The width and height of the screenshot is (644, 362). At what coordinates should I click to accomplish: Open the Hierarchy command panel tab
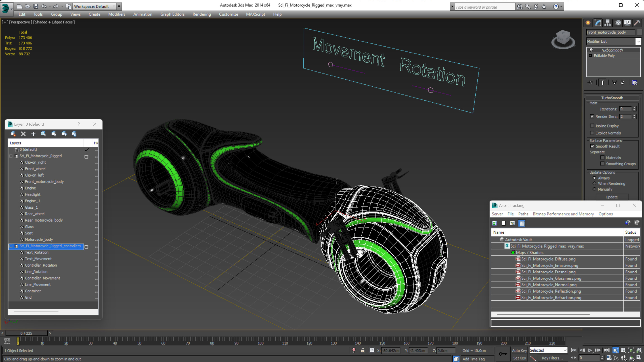point(607,23)
